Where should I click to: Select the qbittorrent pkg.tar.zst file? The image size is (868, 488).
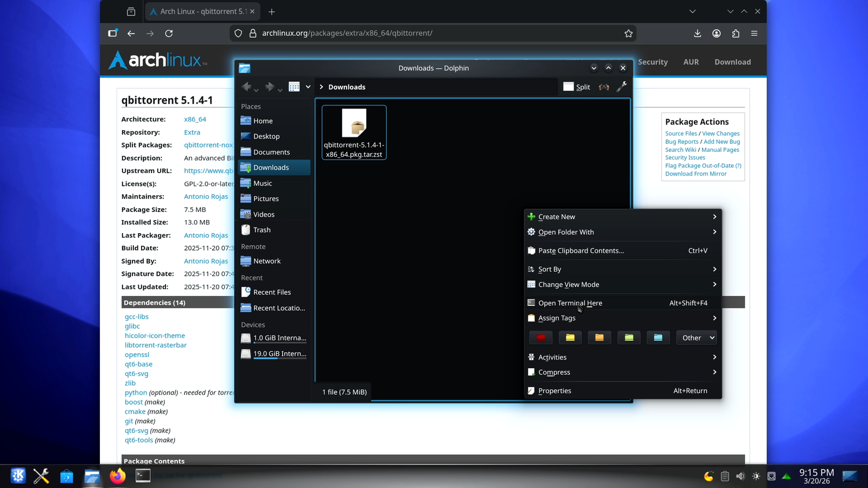pos(354,132)
